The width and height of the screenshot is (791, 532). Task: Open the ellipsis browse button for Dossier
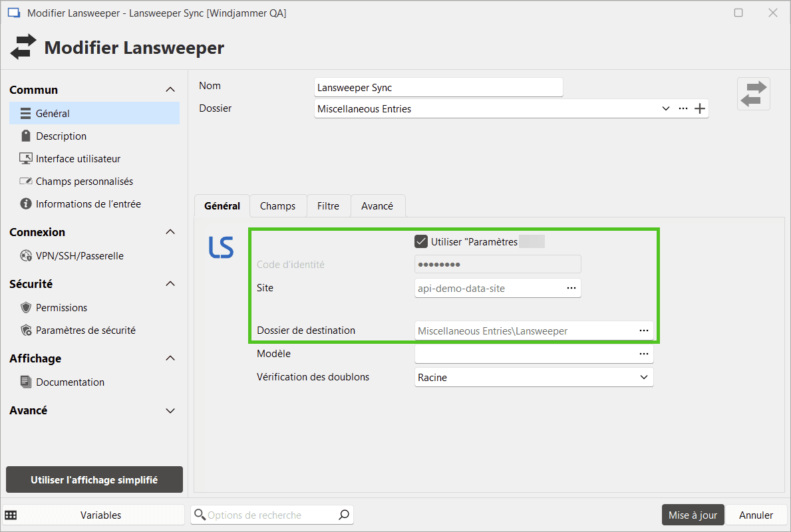[683, 109]
